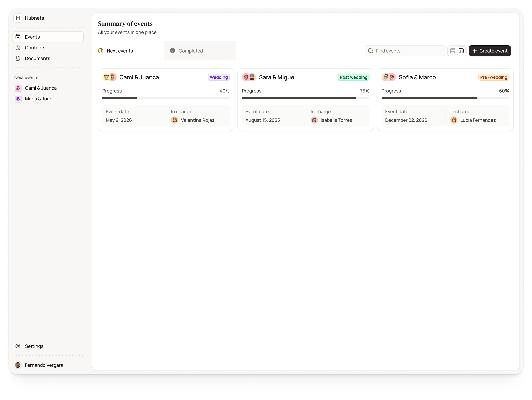Open the Completed tab
Viewport: 532px width, 400px height.
coord(200,51)
